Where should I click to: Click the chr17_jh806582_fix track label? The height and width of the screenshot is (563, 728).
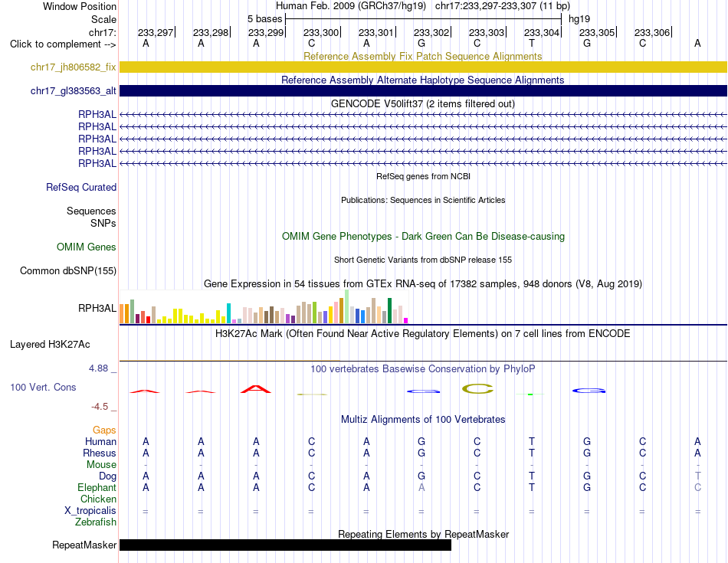73,67
